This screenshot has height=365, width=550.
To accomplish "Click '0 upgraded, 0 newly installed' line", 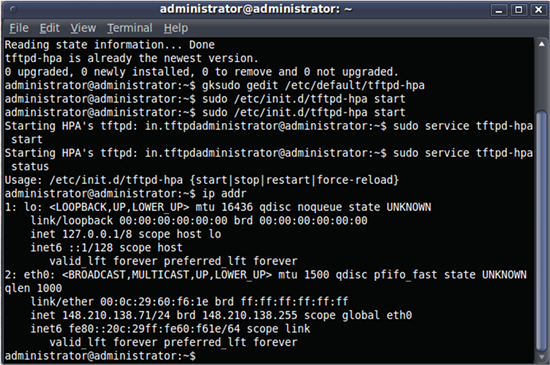I will tap(202, 72).
